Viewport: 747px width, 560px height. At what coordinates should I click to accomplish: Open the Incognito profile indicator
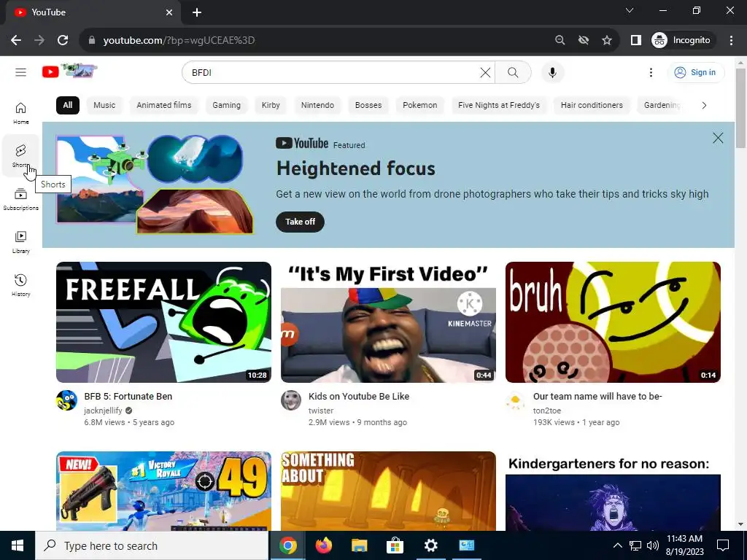click(x=681, y=41)
